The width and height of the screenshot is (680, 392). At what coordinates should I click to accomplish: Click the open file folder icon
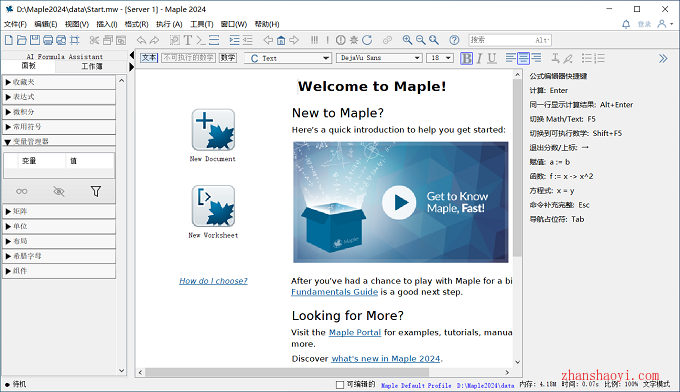(22, 40)
